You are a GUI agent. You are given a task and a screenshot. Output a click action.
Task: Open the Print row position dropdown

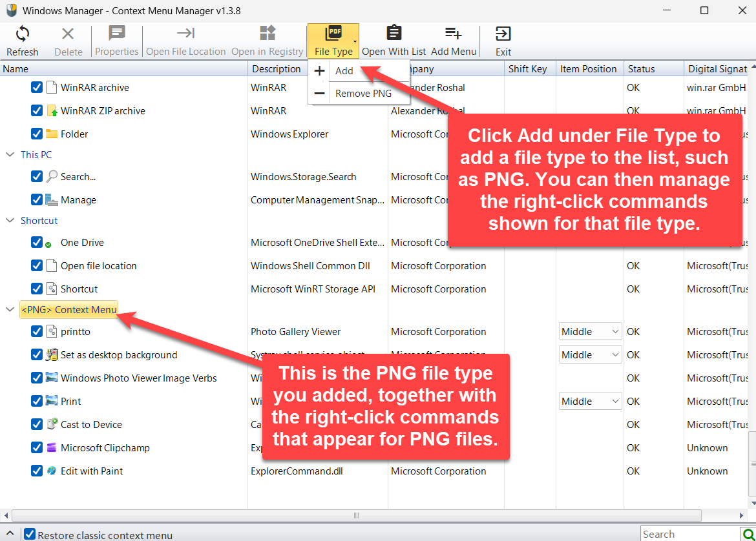pyautogui.click(x=590, y=401)
